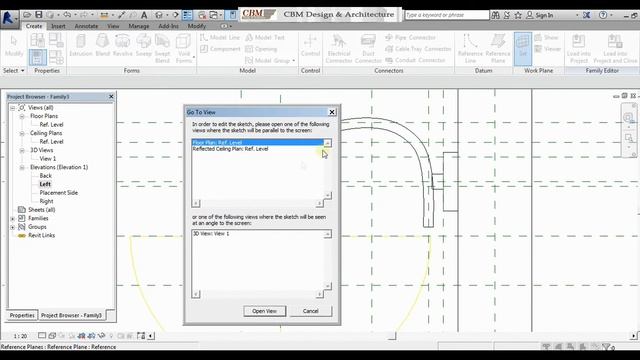Switch to the View ribbon tab
Viewport: 640px width, 360px height.
113,26
